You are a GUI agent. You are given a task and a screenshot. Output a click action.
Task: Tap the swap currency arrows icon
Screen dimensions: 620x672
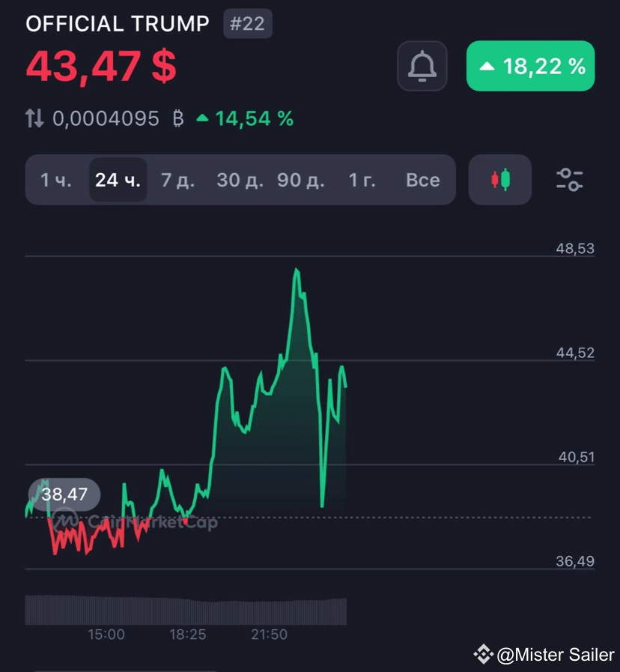point(34,118)
